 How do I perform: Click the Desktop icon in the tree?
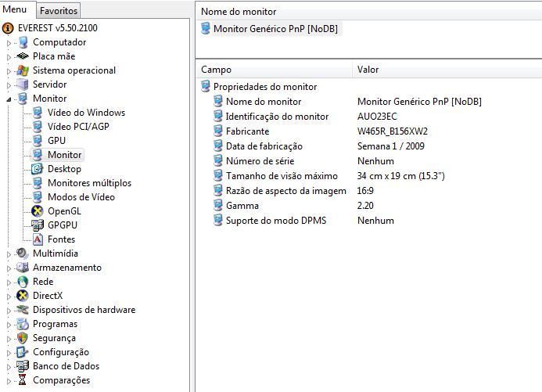tap(37, 169)
